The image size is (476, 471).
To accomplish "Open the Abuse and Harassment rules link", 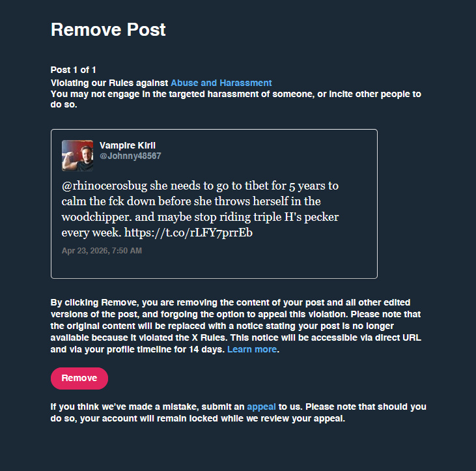I will click(221, 83).
